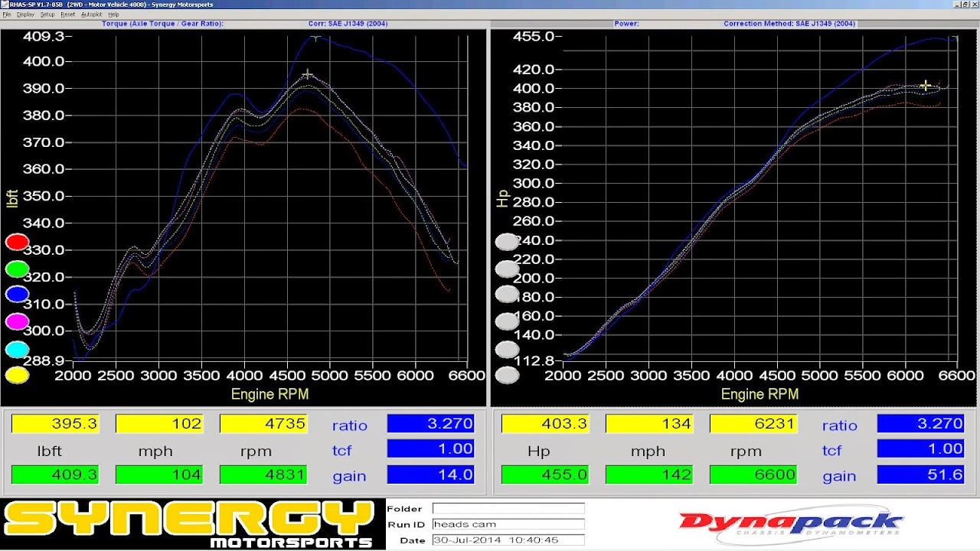This screenshot has height=551, width=980.
Task: Click the first gray run button in power graph
Action: (x=507, y=243)
